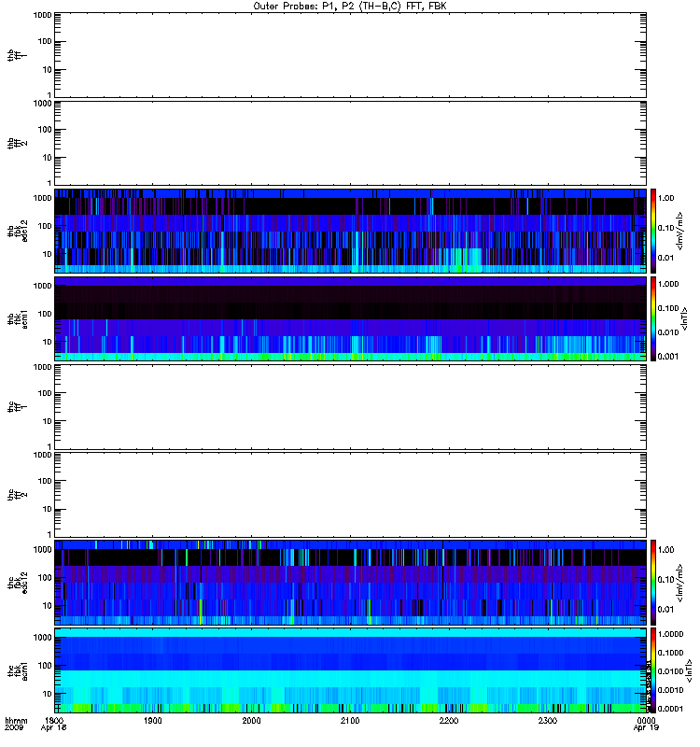
Task: Click the '10' y-axis label of thb fbk edc12
Action: click(48, 254)
